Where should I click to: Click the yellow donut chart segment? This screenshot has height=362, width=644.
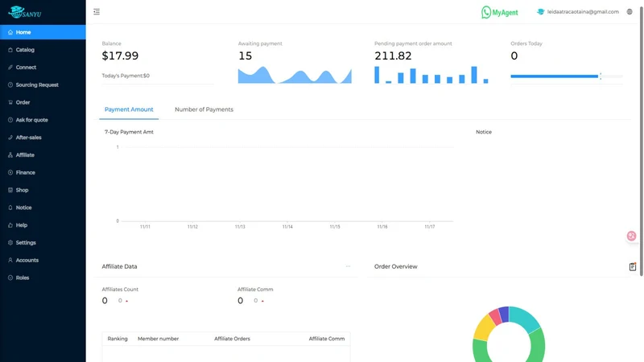(x=483, y=328)
